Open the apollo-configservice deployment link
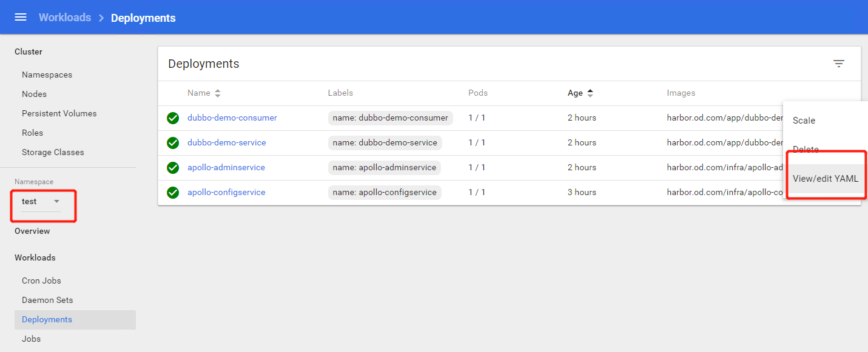868x352 pixels. click(226, 193)
